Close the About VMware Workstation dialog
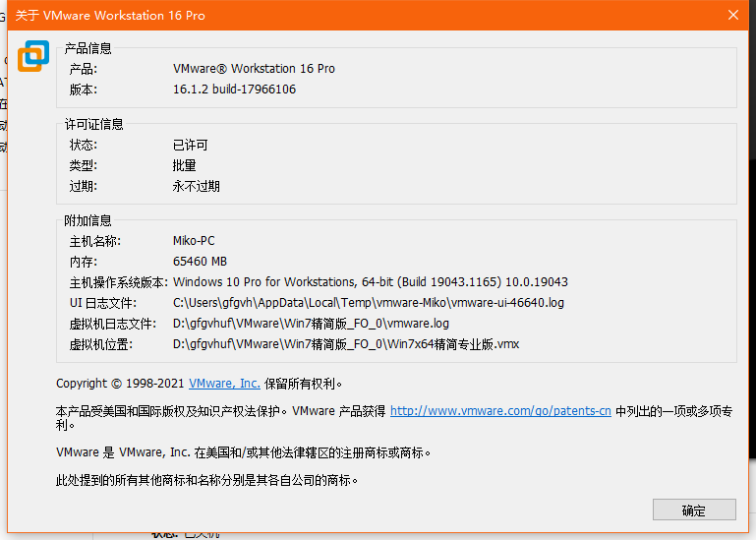Viewport: 756px width, 540px height. [732, 15]
